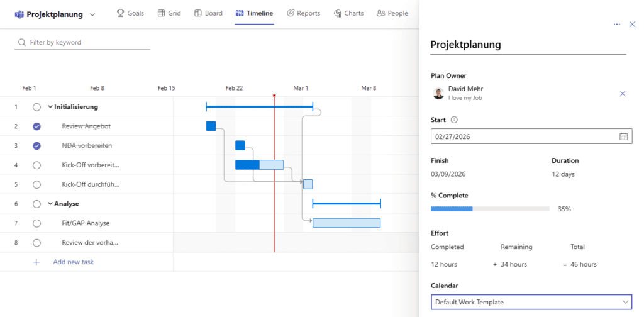This screenshot has width=644, height=317.
Task: Collapse the Initialisierung task group
Action: point(50,107)
